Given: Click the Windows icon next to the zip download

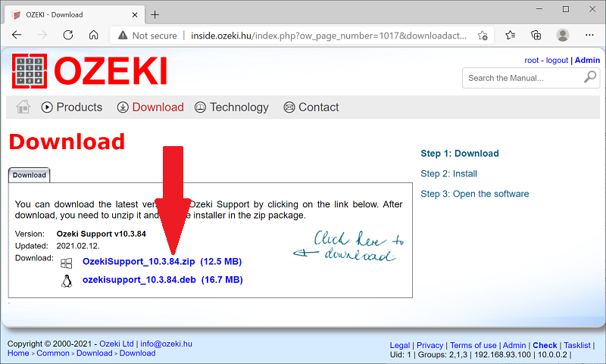Looking at the screenshot, I should pos(67,263).
